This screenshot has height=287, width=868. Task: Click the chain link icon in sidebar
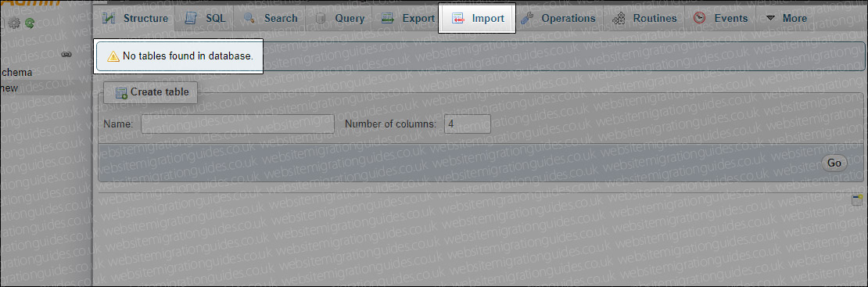point(66,54)
